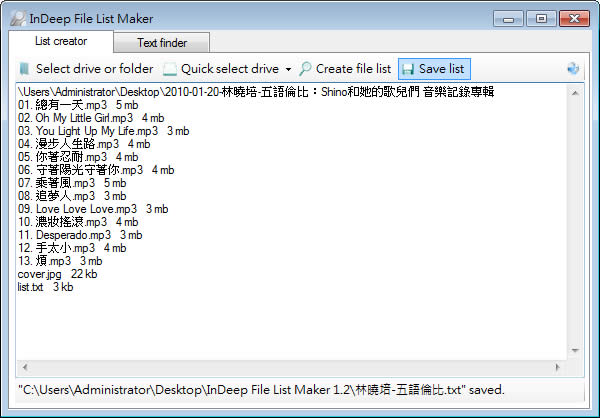Click the floppy disk Save list icon
The image size is (600, 418).
408,69
